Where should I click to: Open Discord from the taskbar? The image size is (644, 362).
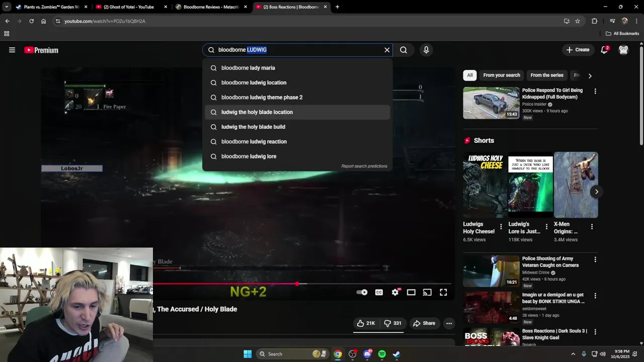pos(367,354)
